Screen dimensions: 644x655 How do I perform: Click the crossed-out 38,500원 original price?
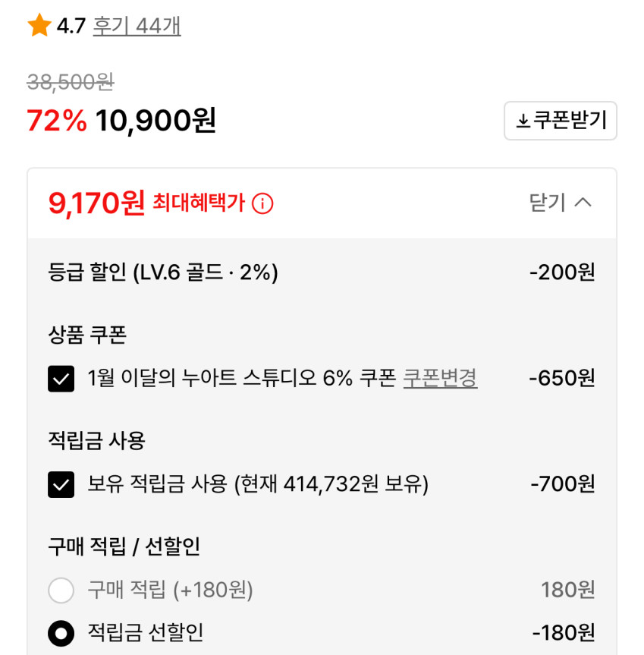71,82
